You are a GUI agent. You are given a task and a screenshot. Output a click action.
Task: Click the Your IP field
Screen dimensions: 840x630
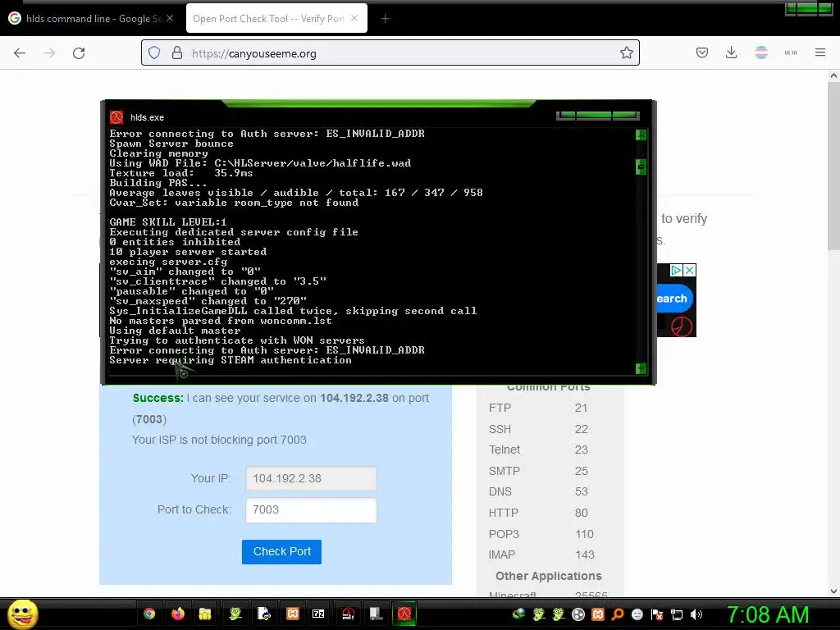click(311, 478)
